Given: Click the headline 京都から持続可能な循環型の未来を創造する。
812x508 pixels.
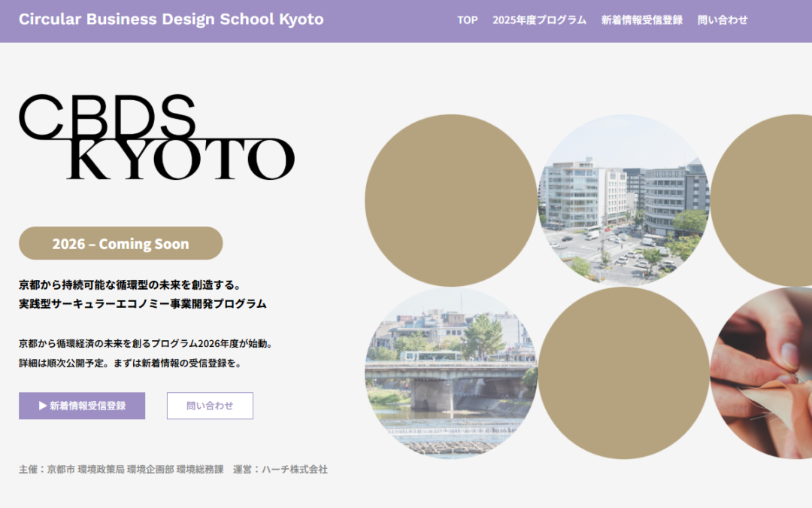Looking at the screenshot, I should click(130, 284).
